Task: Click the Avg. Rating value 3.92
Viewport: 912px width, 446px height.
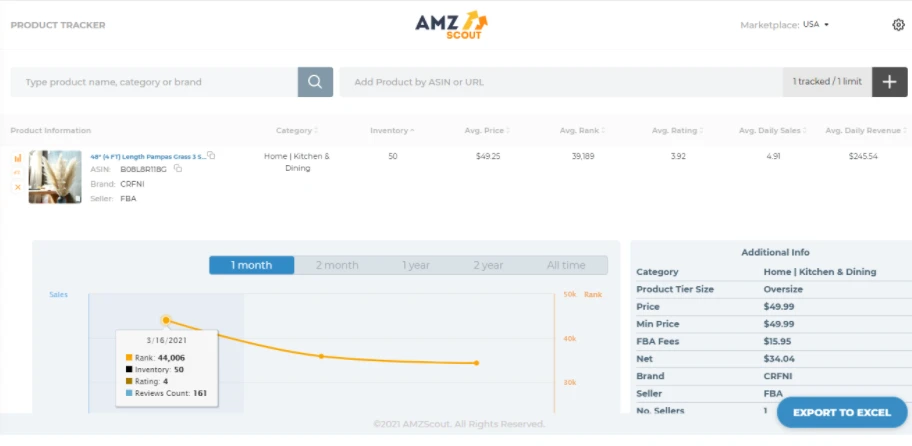Action: click(678, 156)
